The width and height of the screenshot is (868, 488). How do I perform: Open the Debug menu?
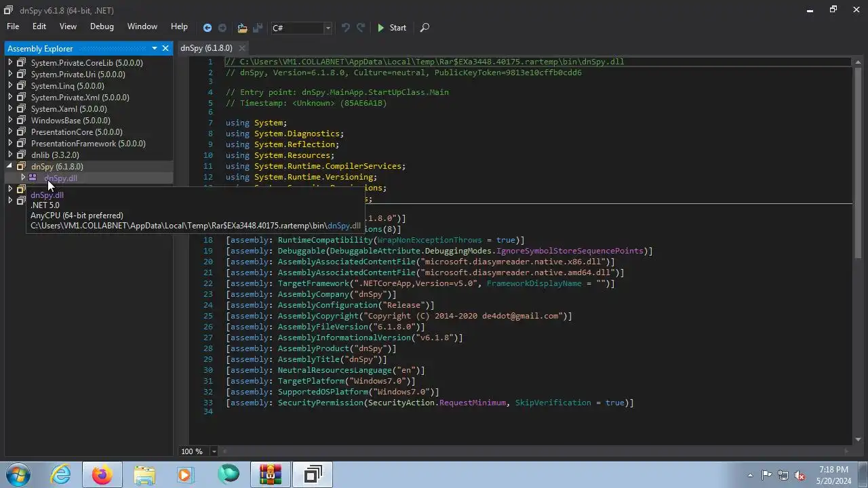point(102,26)
